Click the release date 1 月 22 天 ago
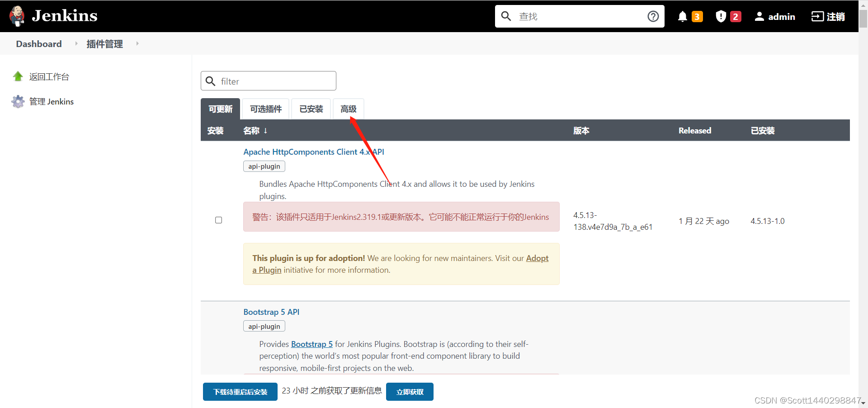 704,221
